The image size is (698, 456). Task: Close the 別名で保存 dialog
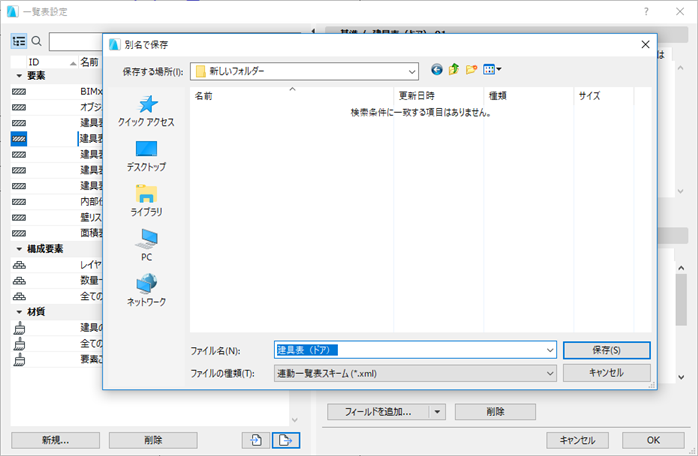click(645, 45)
